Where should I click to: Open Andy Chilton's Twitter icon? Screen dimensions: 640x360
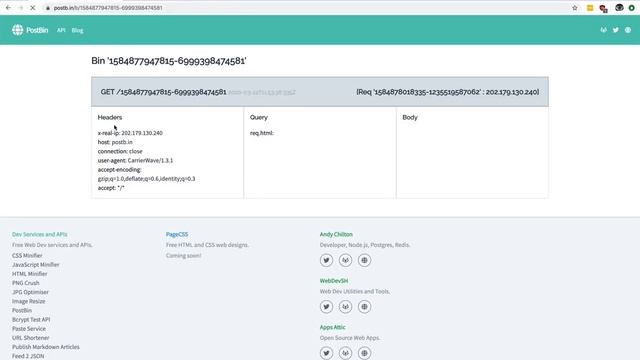point(326,260)
